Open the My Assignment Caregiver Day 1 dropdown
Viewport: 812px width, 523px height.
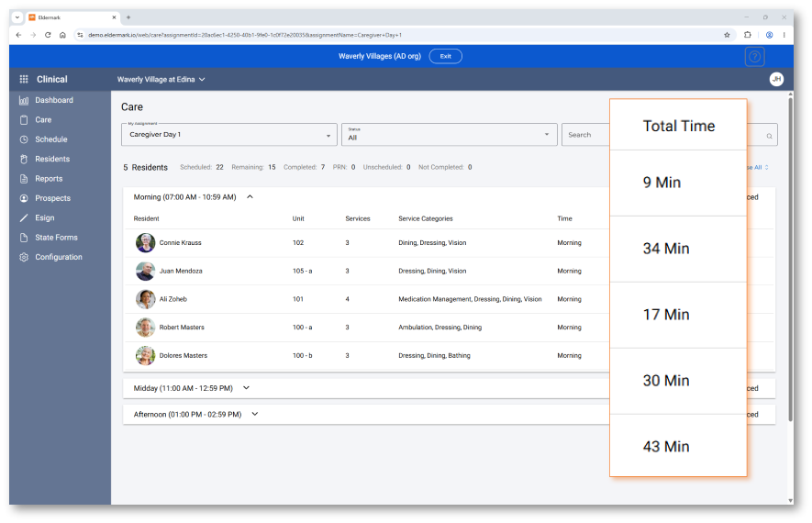229,135
